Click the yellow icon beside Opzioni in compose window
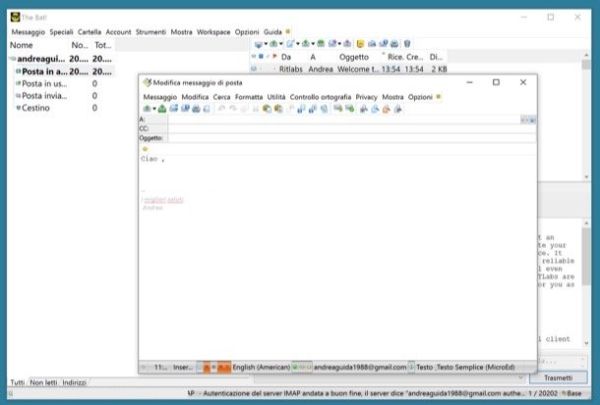This screenshot has width=600, height=405. click(439, 97)
